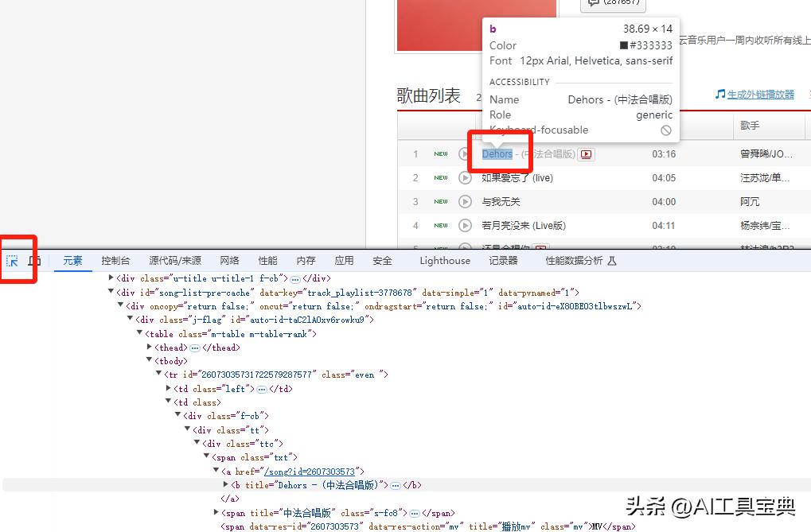The width and height of the screenshot is (811, 532).
Task: Click artist 阿冗
Action: [x=750, y=202]
